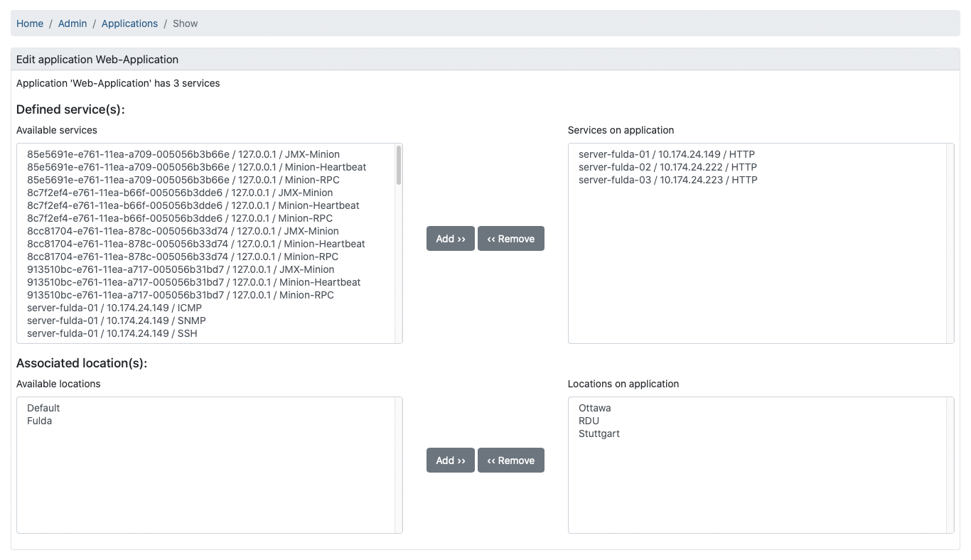
Task: Open the Home breadcrumb link
Action: 29,23
